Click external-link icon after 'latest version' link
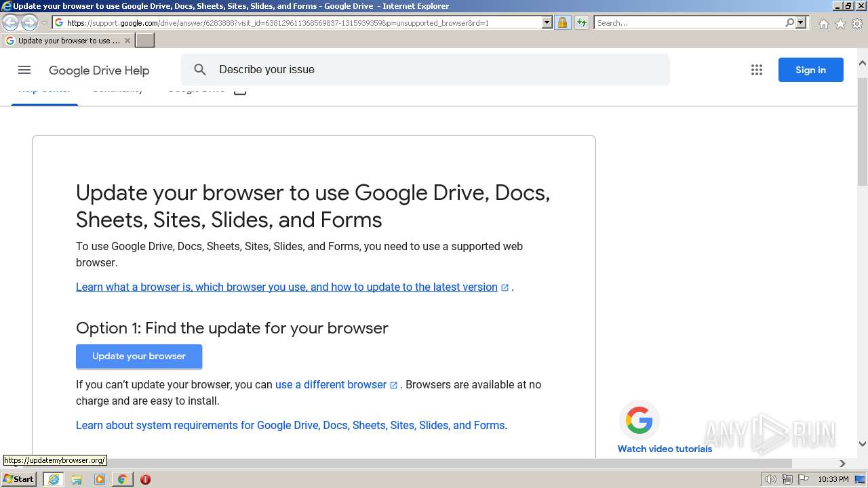 (x=505, y=287)
